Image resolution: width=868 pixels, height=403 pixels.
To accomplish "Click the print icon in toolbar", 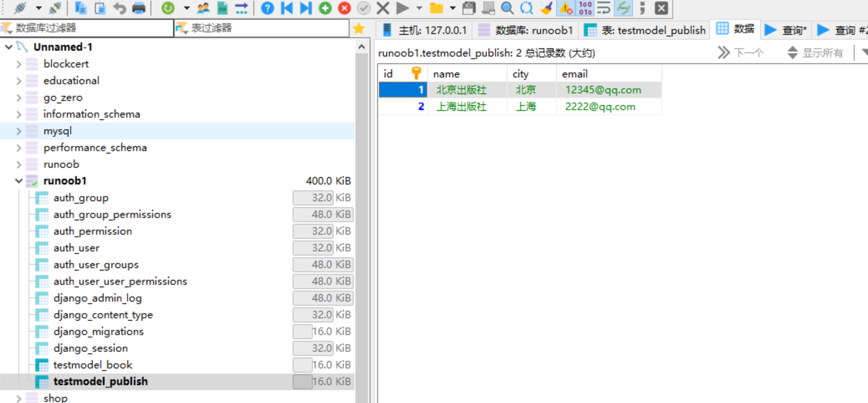I will [138, 8].
